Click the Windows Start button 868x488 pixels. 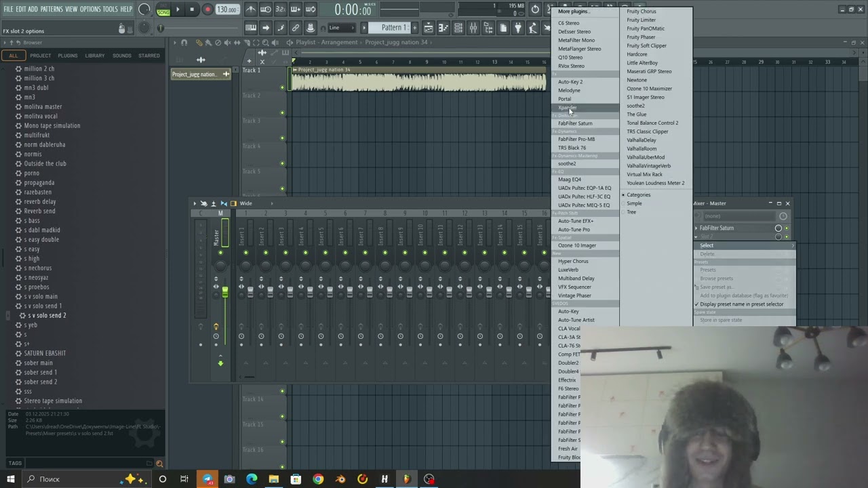click(10, 479)
